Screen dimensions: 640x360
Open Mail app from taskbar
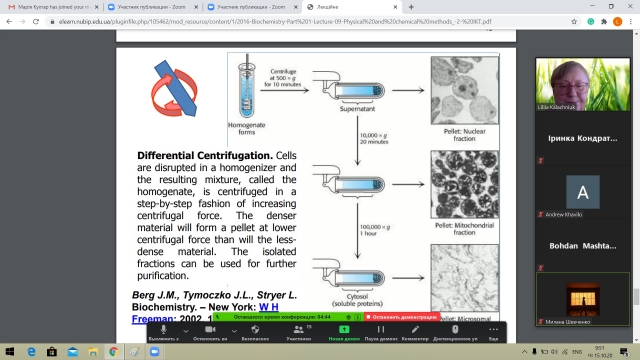(73, 352)
